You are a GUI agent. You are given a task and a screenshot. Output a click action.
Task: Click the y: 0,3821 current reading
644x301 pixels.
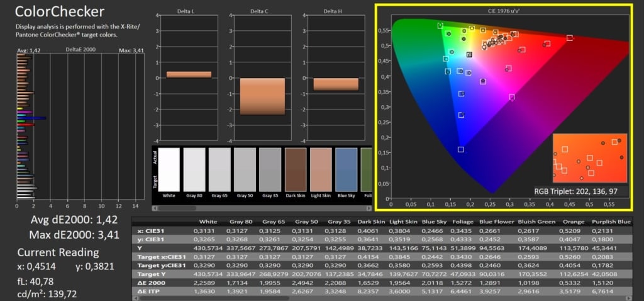tap(95, 266)
